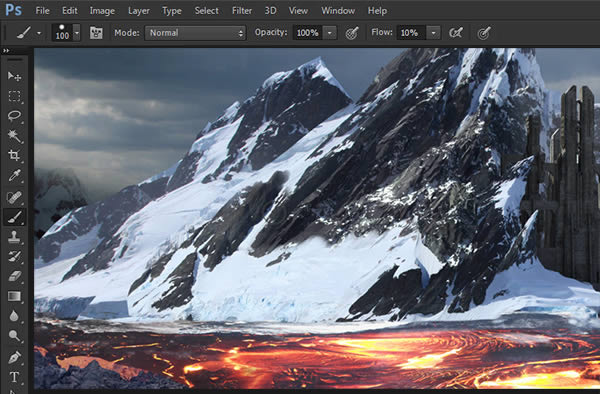Open the Type menu
The image size is (600, 394).
pyautogui.click(x=172, y=11)
